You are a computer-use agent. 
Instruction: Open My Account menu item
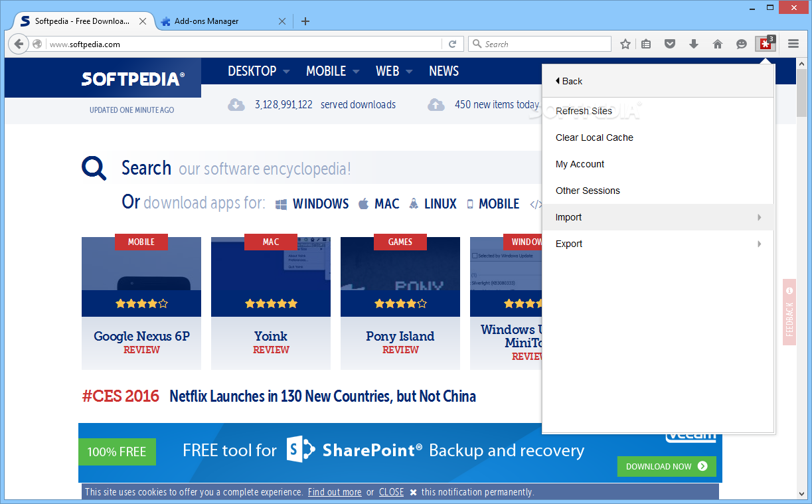pos(658,164)
